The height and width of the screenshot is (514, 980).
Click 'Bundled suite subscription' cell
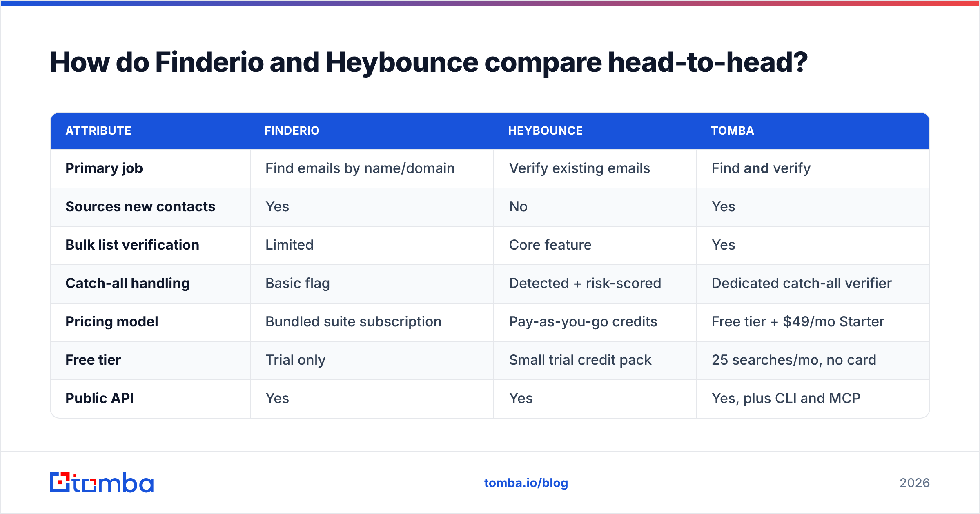point(353,321)
